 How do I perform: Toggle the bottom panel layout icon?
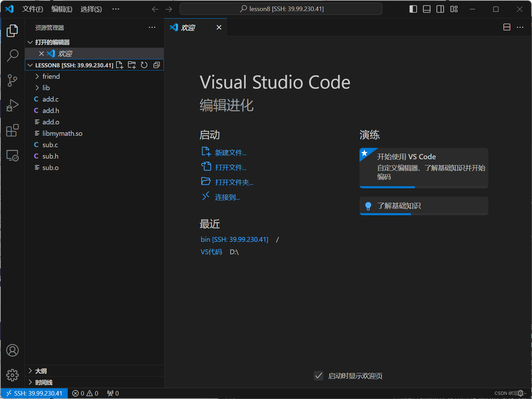click(427, 9)
